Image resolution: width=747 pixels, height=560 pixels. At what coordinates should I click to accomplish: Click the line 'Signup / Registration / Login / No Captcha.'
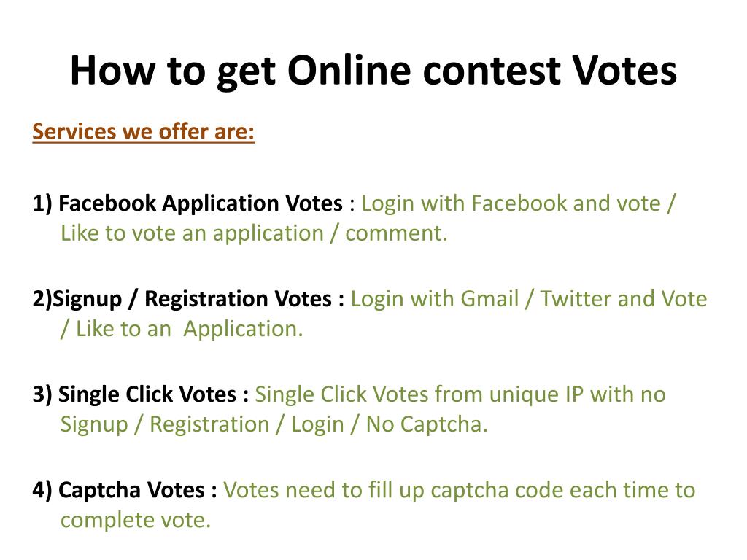pos(274,424)
